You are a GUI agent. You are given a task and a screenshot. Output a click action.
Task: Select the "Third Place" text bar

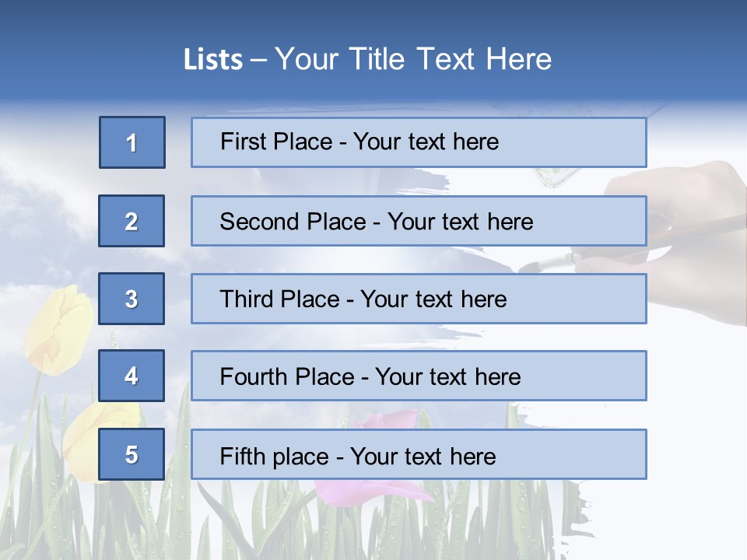pyautogui.click(x=419, y=299)
